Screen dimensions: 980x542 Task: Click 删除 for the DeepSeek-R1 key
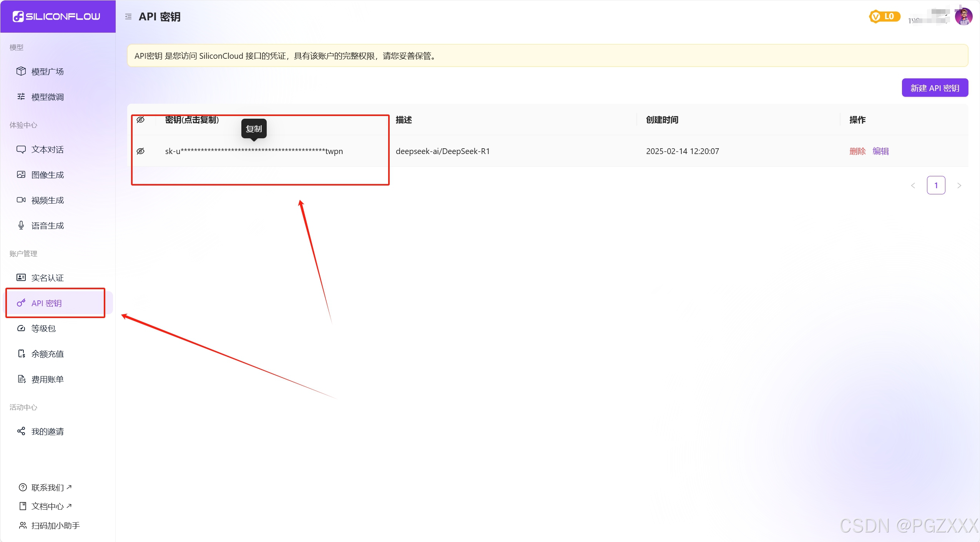[x=857, y=151]
